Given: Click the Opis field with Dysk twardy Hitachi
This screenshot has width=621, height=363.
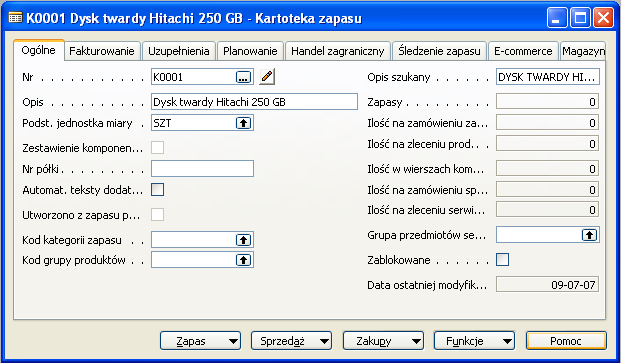Looking at the screenshot, I should pos(254,102).
